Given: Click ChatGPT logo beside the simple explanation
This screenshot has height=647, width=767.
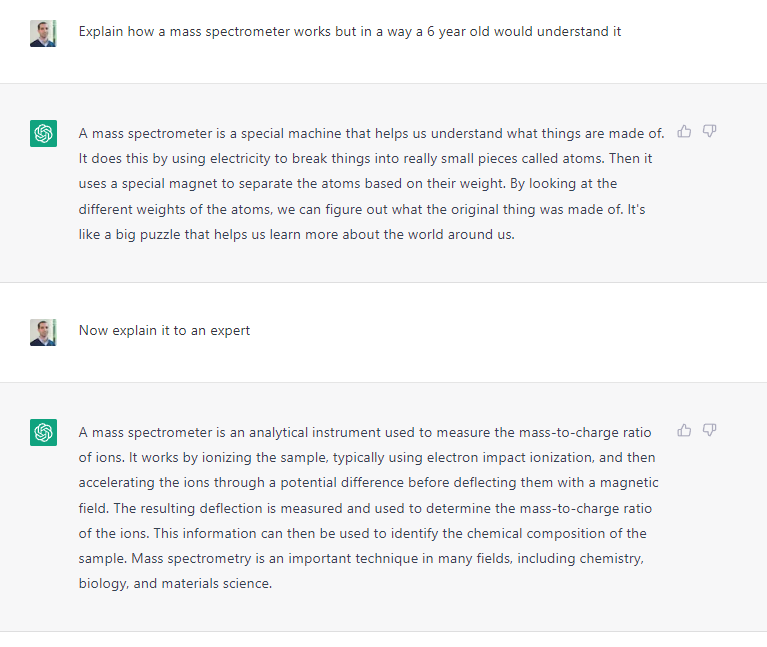Looking at the screenshot, I should [43, 133].
